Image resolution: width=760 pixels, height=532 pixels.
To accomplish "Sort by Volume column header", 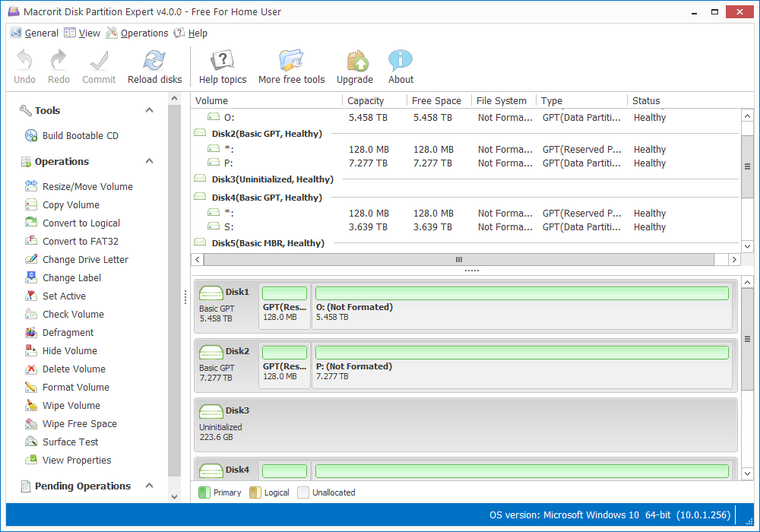I will 267,101.
